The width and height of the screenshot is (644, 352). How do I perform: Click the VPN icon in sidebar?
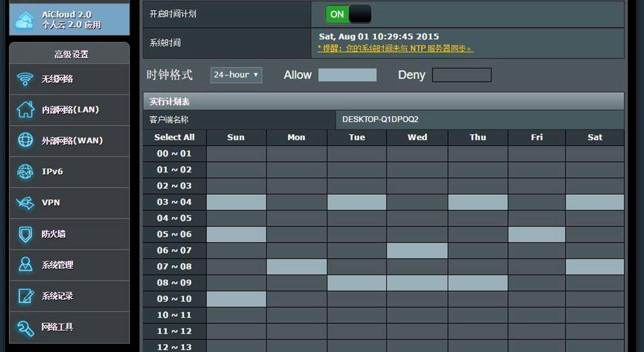[x=25, y=203]
